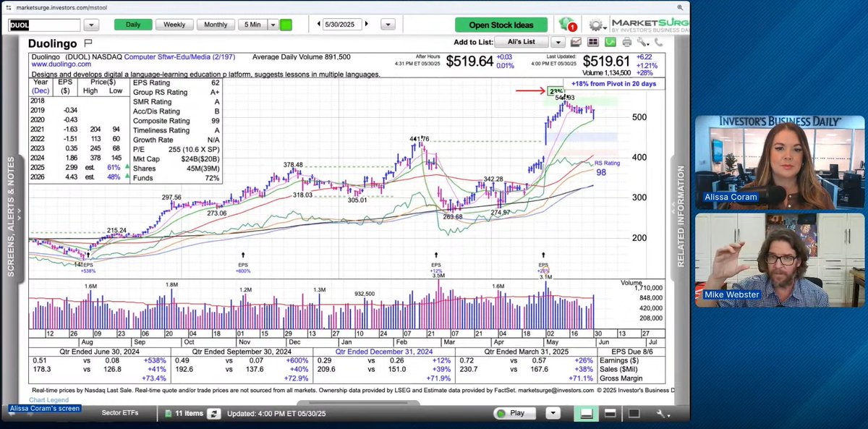This screenshot has width=868, height=429.
Task: Click the EPS +12% marker in February
Action: click(x=437, y=268)
